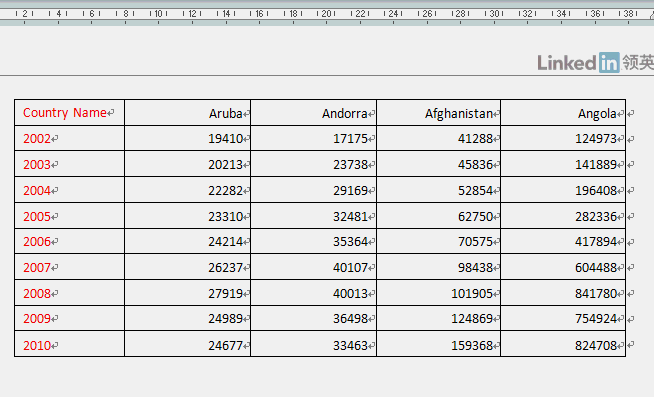
Task: Click cell value 17175
Action: (x=350, y=138)
